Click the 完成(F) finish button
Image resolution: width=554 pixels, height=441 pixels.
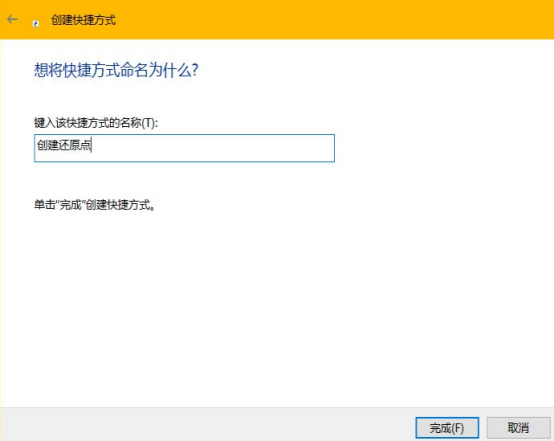(447, 428)
